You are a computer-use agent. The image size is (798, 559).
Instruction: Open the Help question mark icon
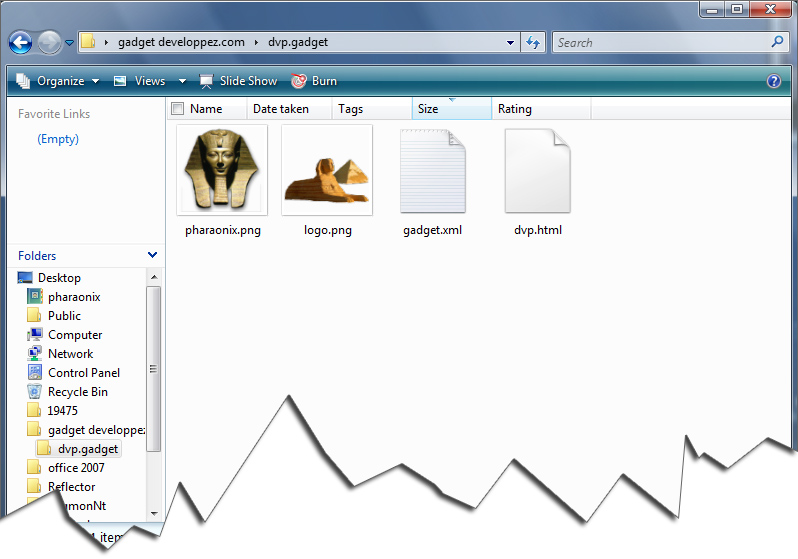tap(773, 81)
